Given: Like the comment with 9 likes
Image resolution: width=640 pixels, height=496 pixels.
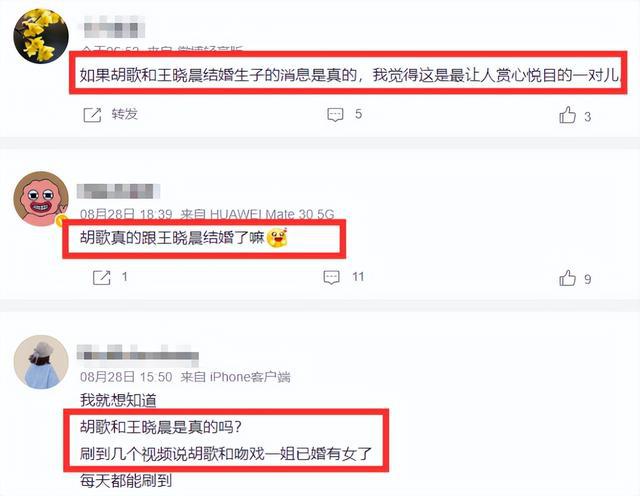Looking at the screenshot, I should tap(567, 278).
